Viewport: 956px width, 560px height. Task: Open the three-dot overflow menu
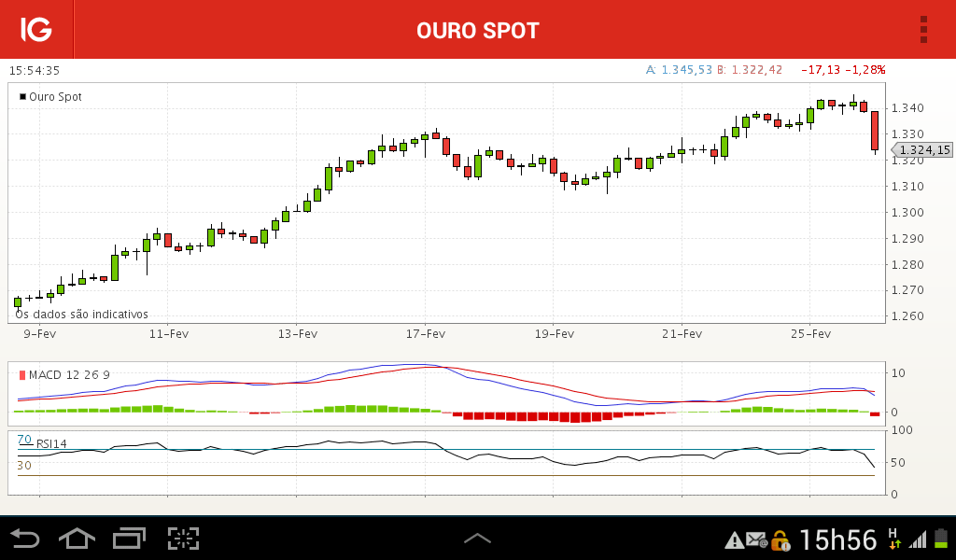[x=923, y=29]
